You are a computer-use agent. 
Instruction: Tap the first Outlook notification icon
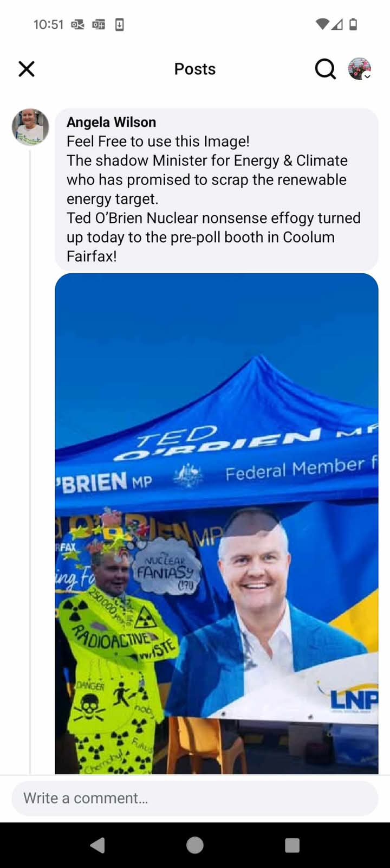(77, 24)
